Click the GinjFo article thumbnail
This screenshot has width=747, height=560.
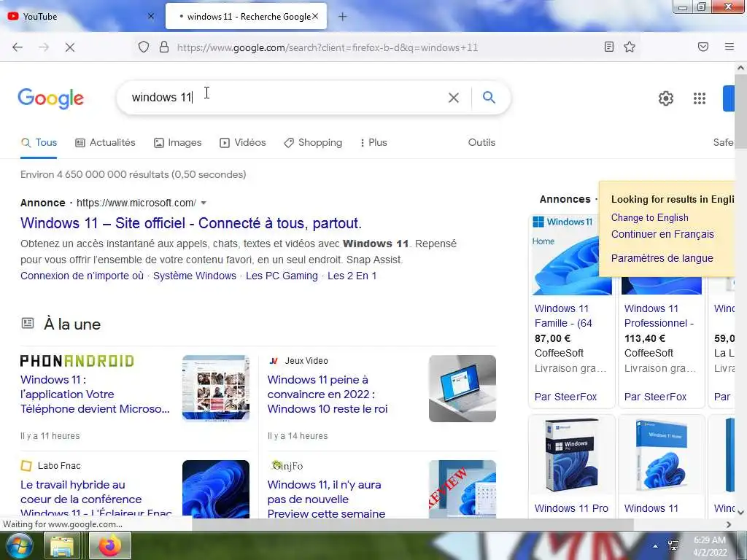click(462, 489)
